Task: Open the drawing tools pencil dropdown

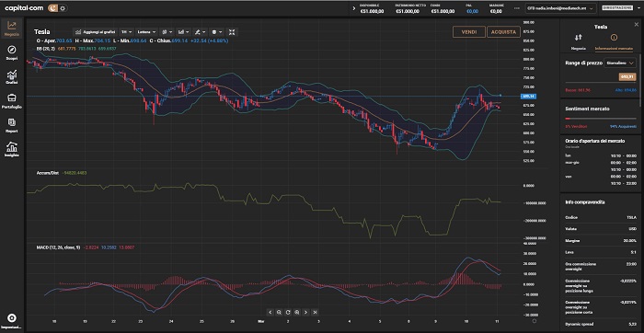Action: coord(200,31)
